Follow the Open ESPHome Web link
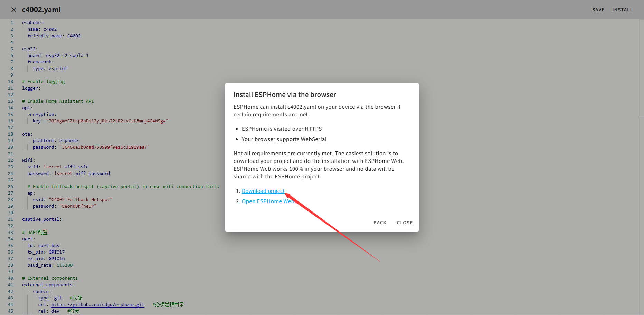 click(x=267, y=201)
